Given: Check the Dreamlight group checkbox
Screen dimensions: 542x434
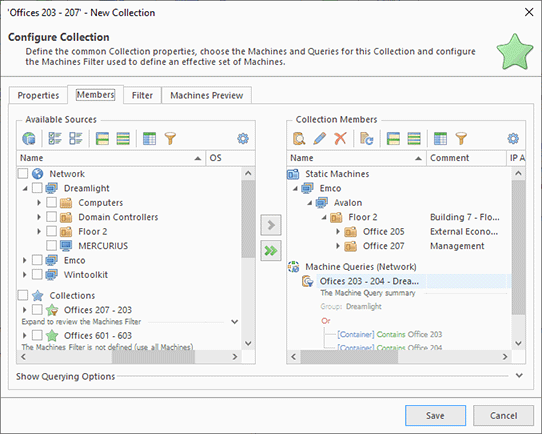Looking at the screenshot, I should click(x=37, y=188).
